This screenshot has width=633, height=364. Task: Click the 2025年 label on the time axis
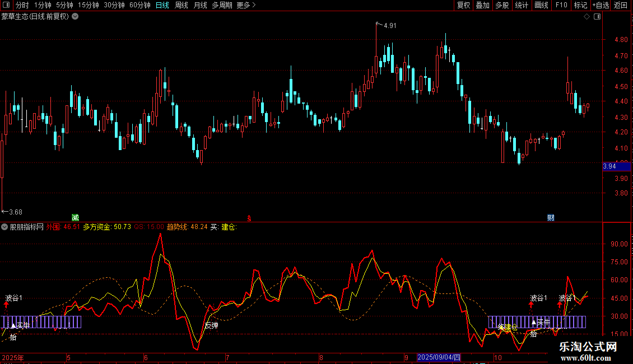13,357
